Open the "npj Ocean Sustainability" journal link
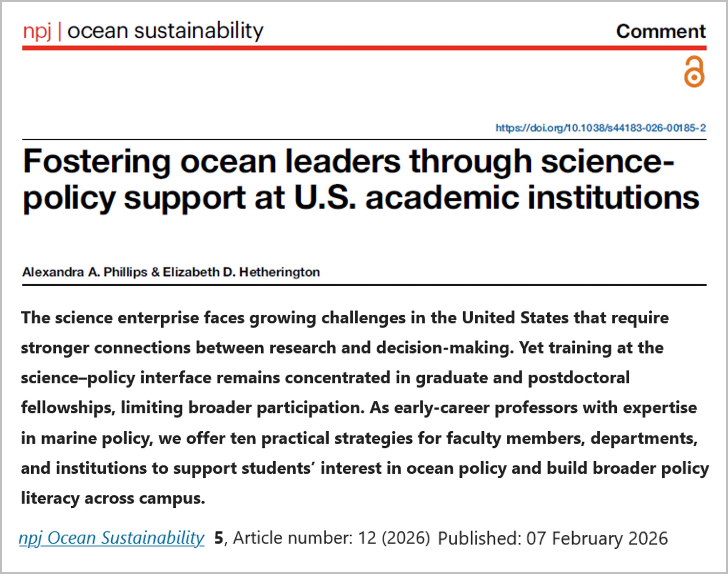This screenshot has height=574, width=728. click(x=112, y=538)
